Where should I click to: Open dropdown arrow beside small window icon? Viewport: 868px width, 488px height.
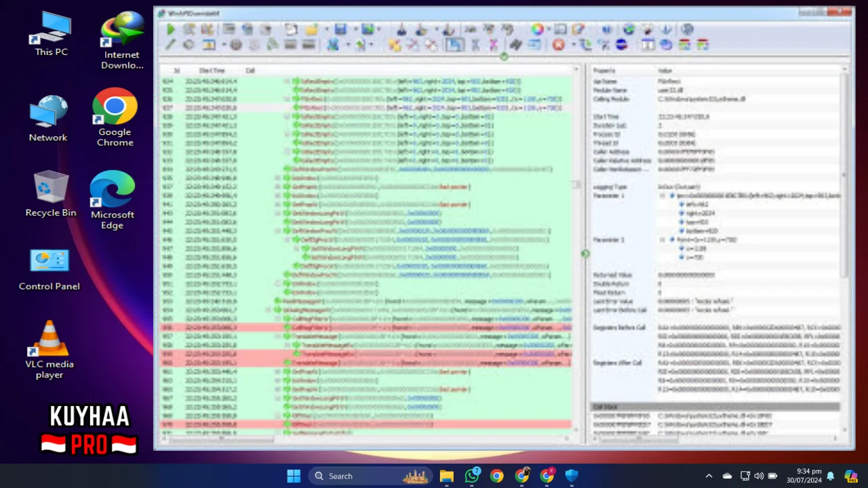(224, 45)
